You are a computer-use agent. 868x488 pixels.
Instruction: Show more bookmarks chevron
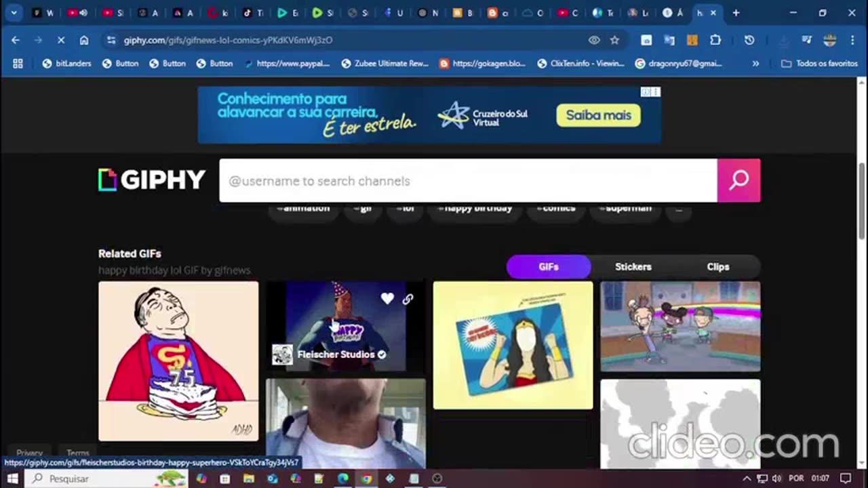coord(755,63)
